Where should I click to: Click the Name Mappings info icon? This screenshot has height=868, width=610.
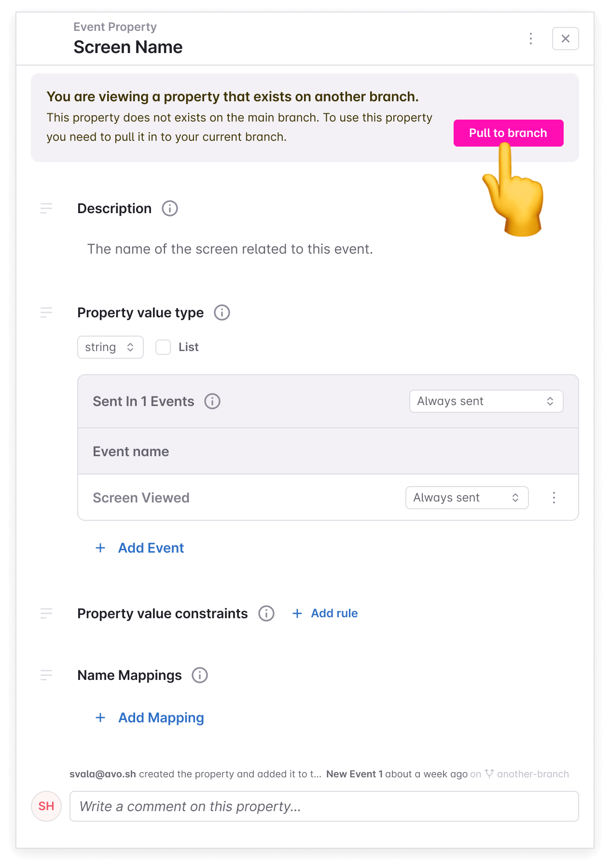(200, 675)
